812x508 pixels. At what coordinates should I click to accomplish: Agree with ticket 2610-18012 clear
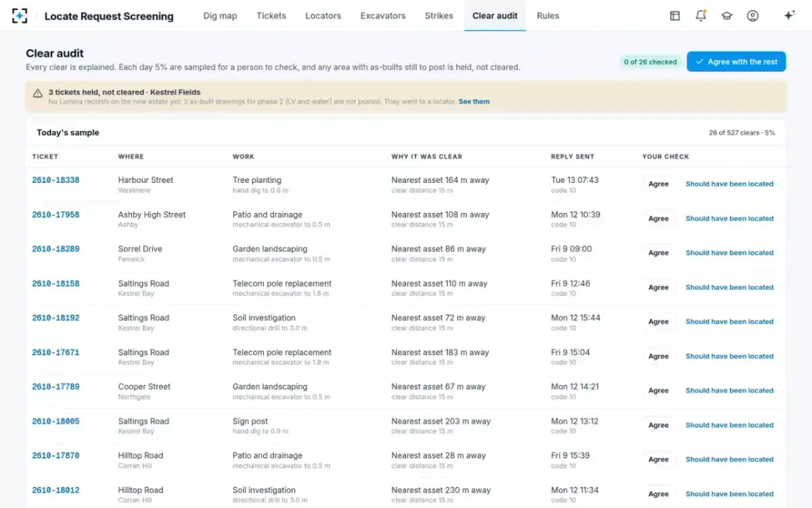(658, 494)
